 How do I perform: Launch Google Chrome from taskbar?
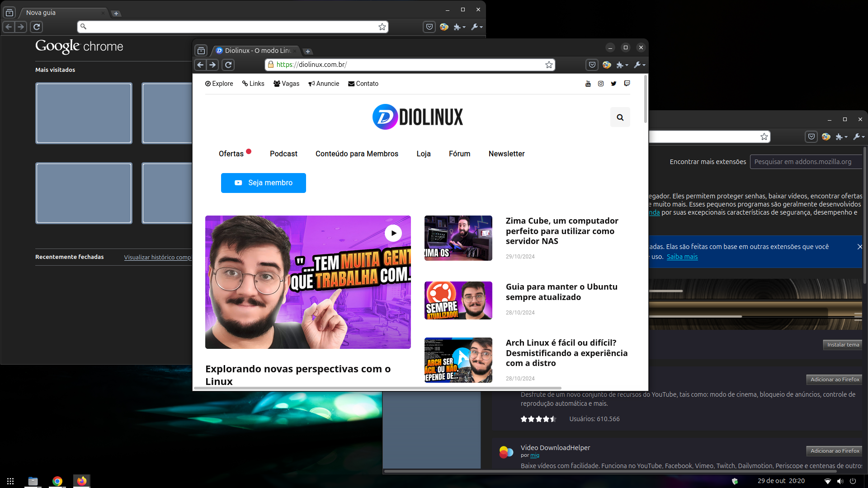tap(57, 481)
